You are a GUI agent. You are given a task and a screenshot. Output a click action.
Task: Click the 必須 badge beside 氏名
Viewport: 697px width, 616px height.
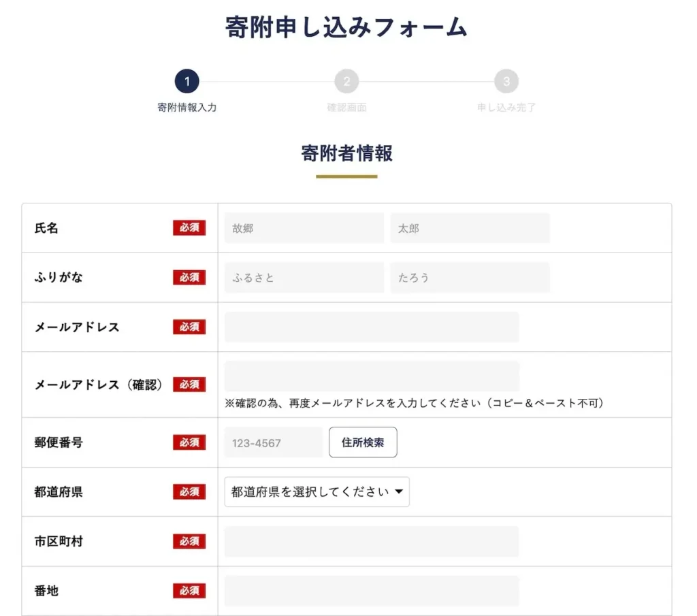(x=189, y=228)
